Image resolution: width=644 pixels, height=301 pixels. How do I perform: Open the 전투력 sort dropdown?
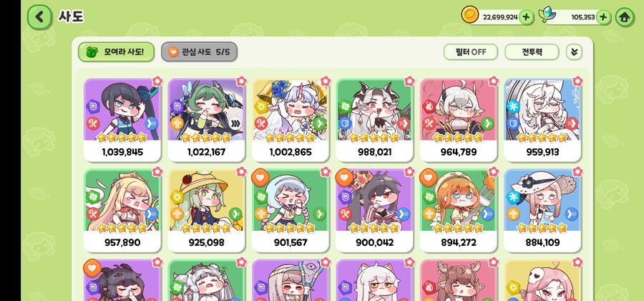532,52
